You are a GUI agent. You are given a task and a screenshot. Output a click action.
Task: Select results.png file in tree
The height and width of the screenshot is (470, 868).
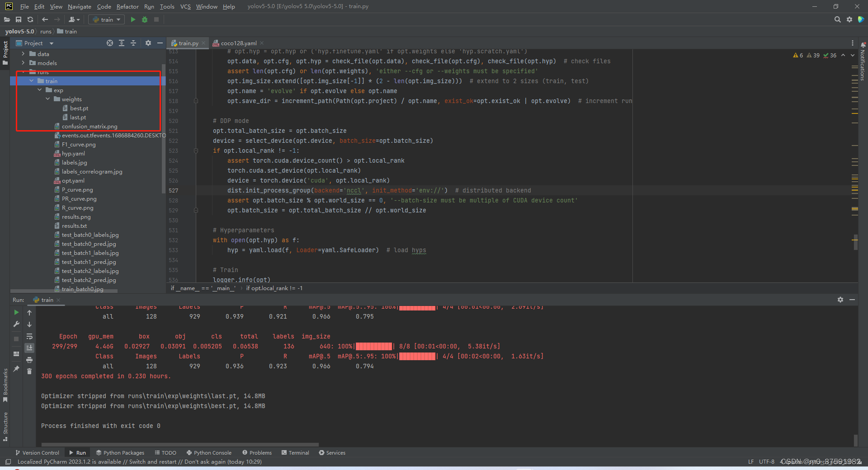76,216
